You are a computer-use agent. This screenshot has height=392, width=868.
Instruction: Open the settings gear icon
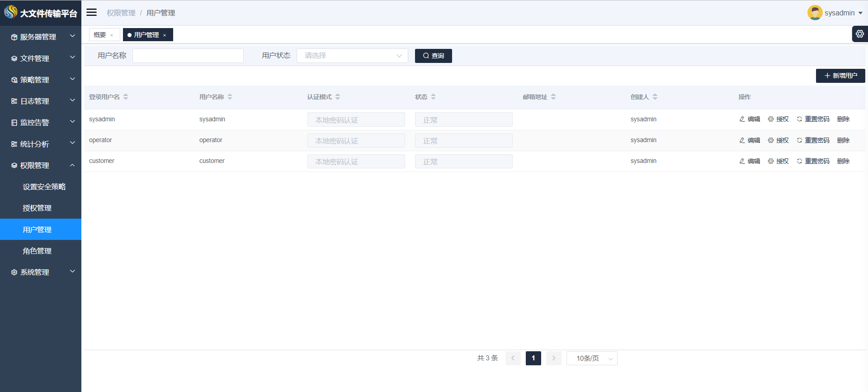[859, 34]
